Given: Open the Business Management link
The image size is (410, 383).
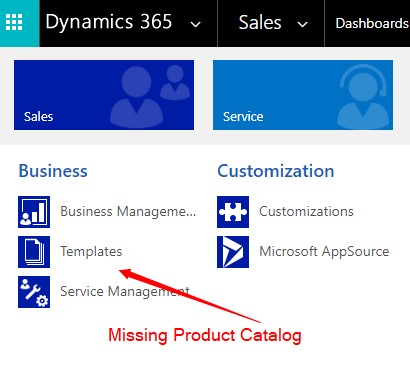Looking at the screenshot, I should click(128, 212).
